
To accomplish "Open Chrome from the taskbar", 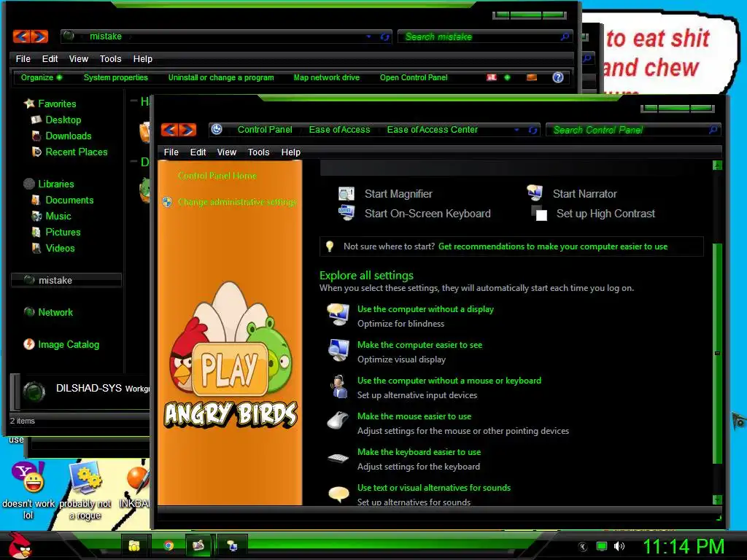I will click(x=169, y=545).
